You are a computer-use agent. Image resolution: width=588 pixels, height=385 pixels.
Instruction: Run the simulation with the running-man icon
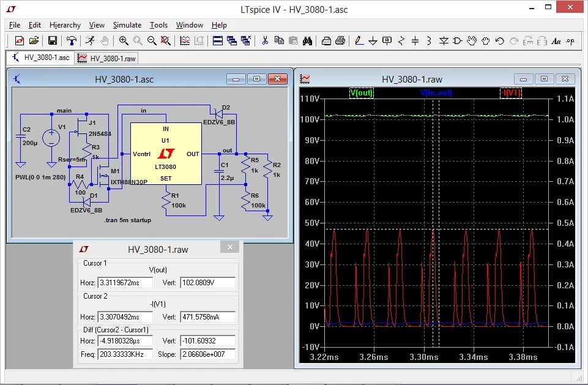coord(90,40)
